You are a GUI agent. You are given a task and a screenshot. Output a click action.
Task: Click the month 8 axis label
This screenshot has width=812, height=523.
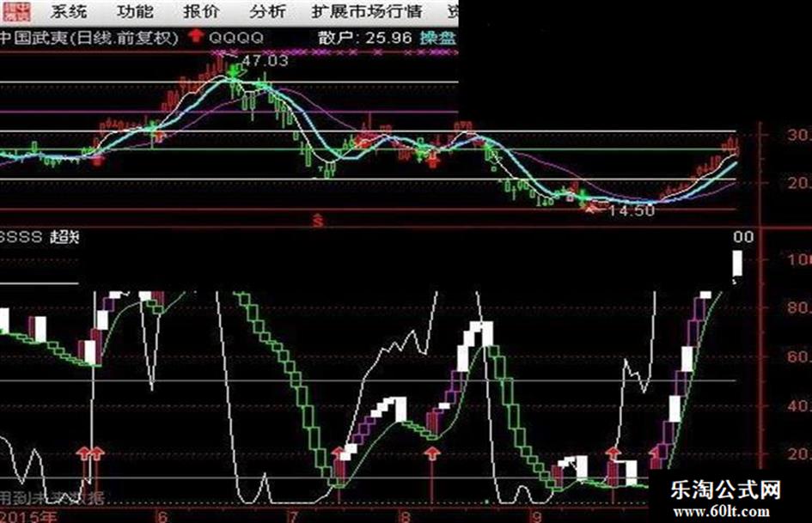pos(406,516)
